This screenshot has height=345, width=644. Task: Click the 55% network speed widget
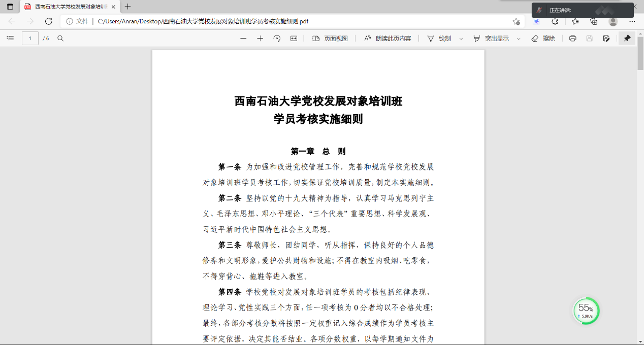click(x=586, y=311)
